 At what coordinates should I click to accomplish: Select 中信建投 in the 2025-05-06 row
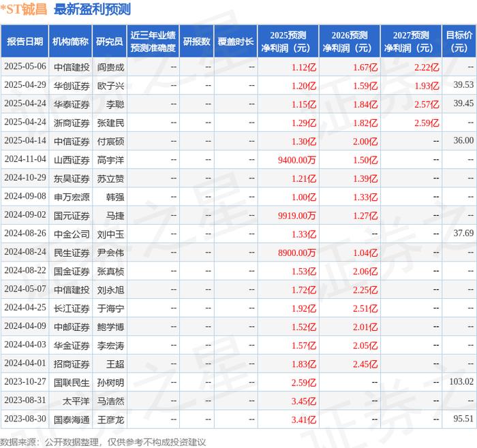pyautogui.click(x=72, y=67)
